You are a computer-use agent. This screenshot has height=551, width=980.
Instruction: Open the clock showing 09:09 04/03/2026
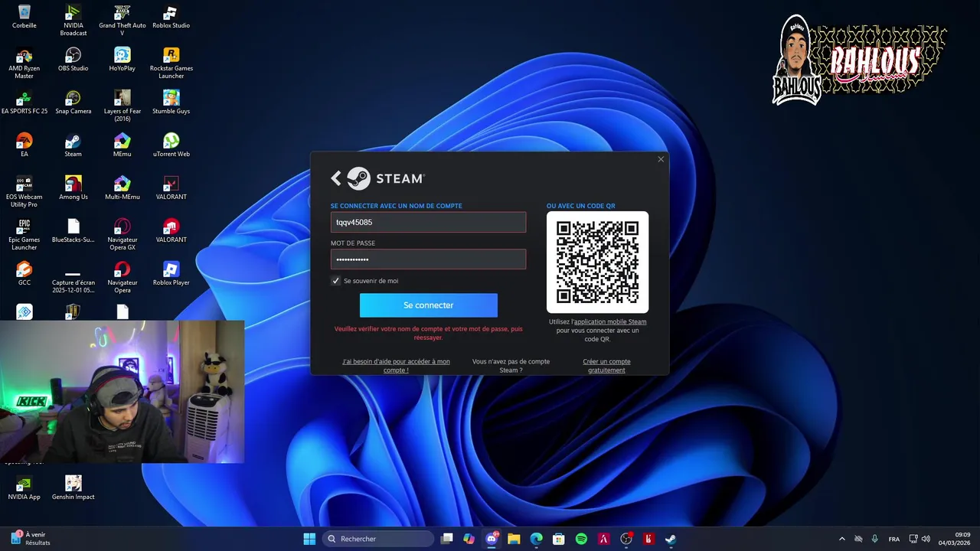tap(954, 539)
